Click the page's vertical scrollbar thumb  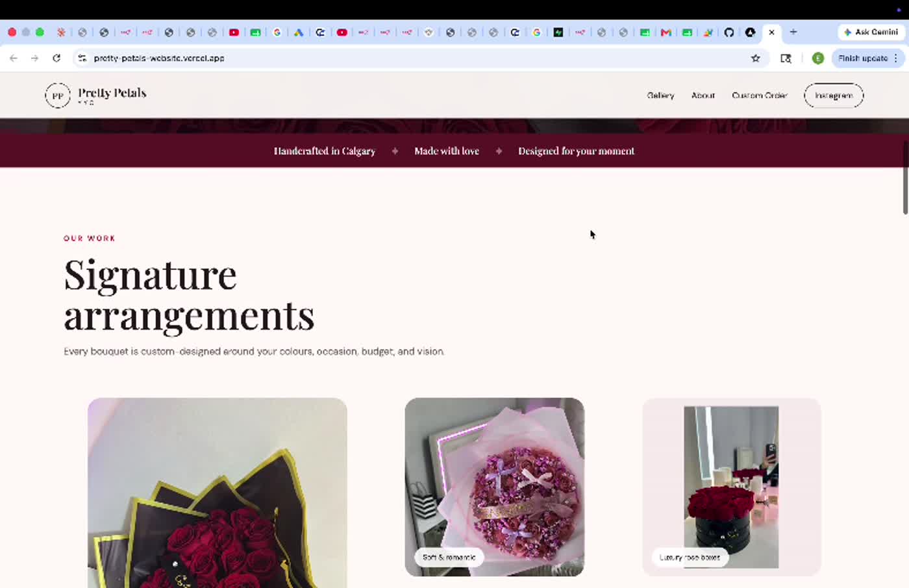(x=905, y=177)
